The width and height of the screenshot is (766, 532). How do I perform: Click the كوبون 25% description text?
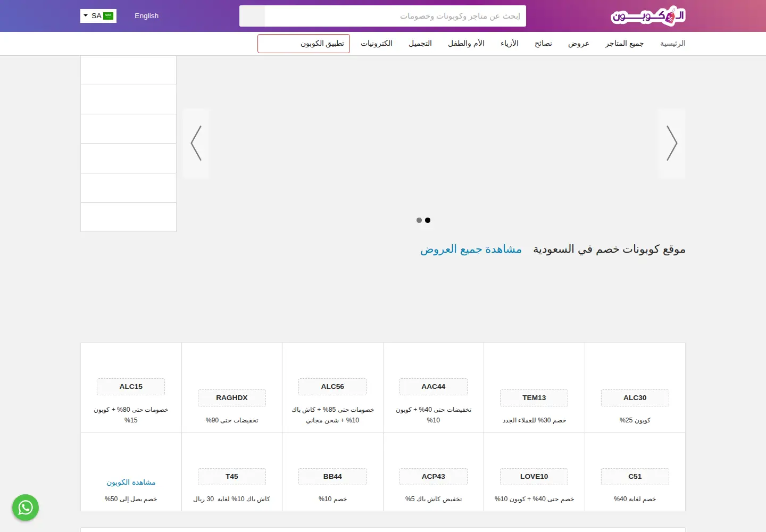click(x=635, y=420)
